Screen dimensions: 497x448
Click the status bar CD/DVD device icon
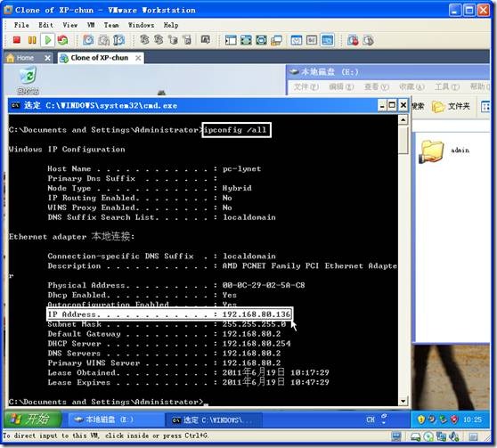click(x=428, y=437)
